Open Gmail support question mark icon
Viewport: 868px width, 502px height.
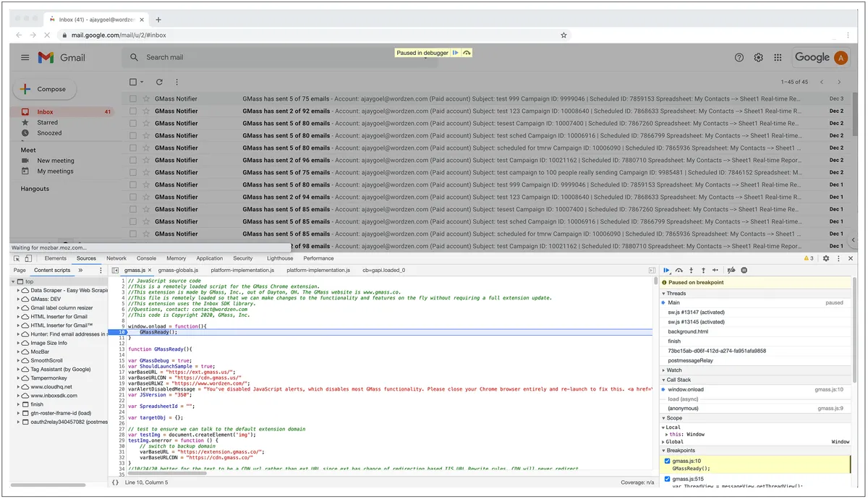pos(739,58)
